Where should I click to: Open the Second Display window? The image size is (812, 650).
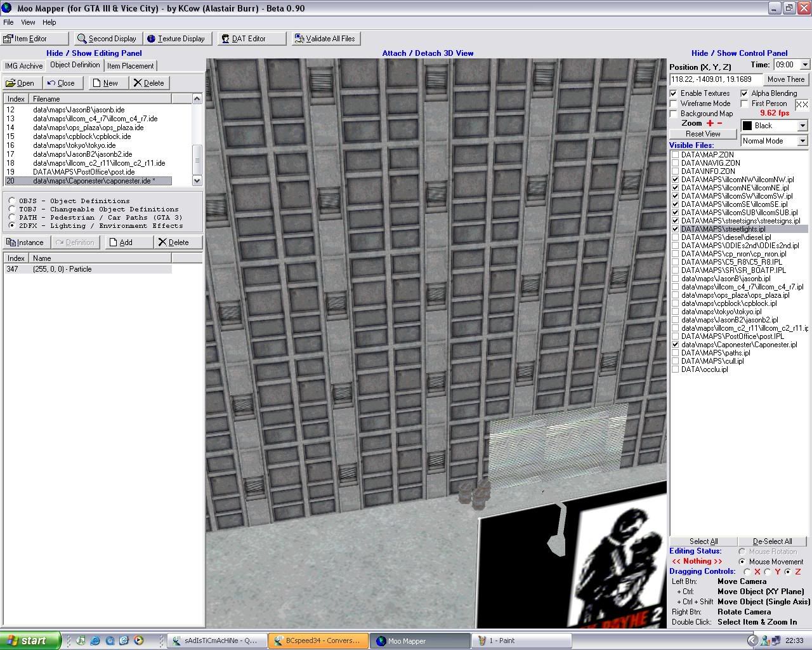coord(107,38)
